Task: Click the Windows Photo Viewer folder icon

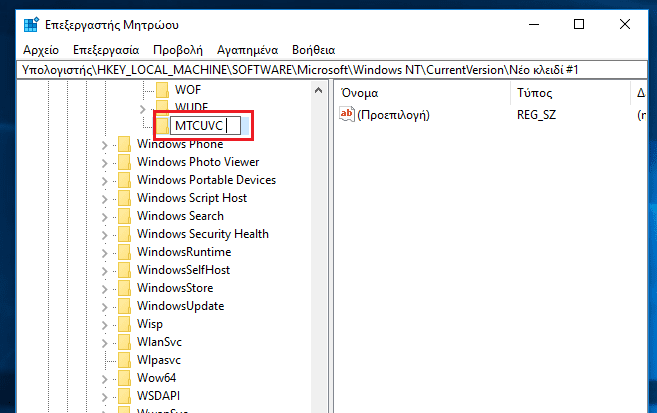Action: pyautogui.click(x=124, y=162)
